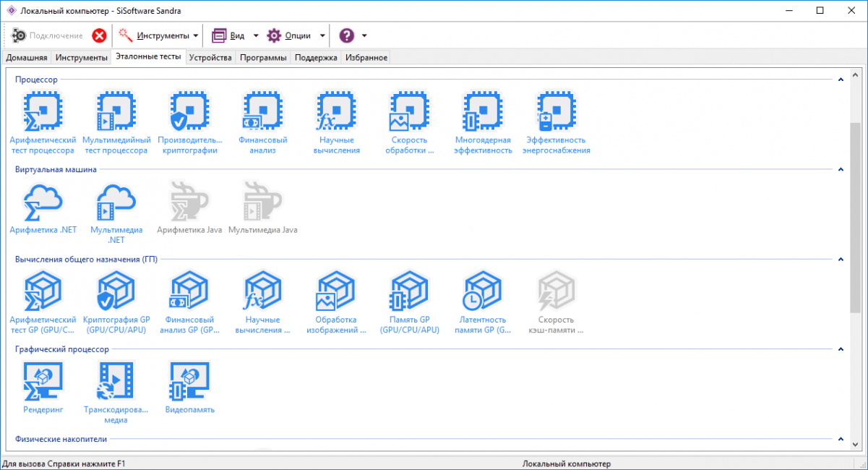Viewport: 868px width, 470px height.
Task: Click the Опции toolbar button
Action: tap(289, 35)
